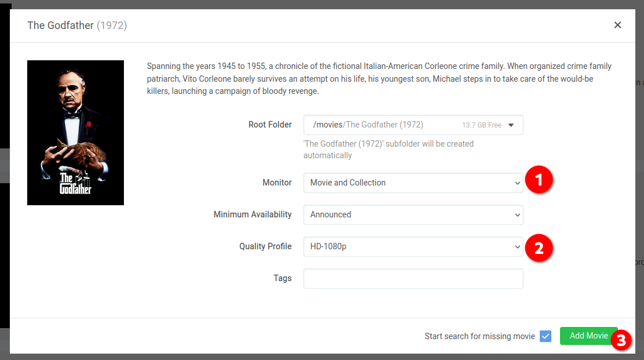This screenshot has width=644, height=360.
Task: Expand the Quality Profile dropdown
Action: coord(413,246)
